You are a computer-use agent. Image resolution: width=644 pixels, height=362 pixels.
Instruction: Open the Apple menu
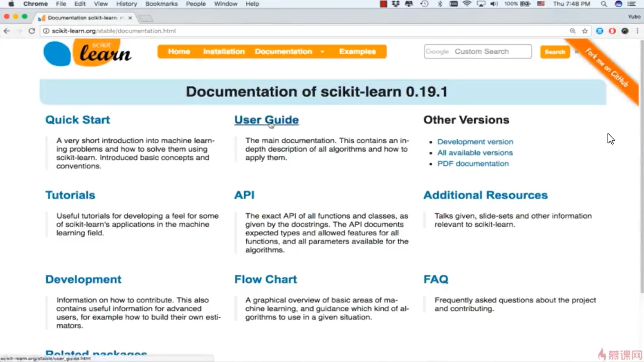[11, 4]
